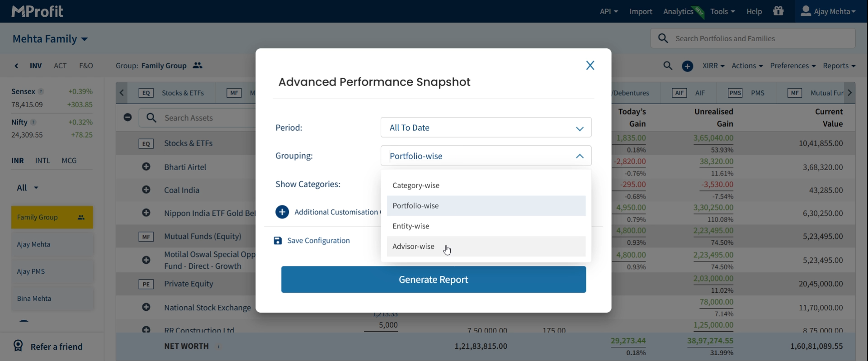Collapse all assets with the minus icon
This screenshot has width=868, height=361.
point(128,118)
